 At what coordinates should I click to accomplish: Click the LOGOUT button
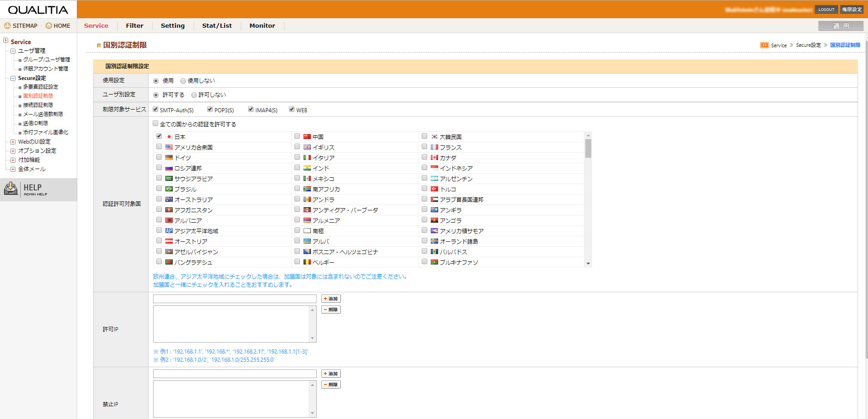pos(826,10)
